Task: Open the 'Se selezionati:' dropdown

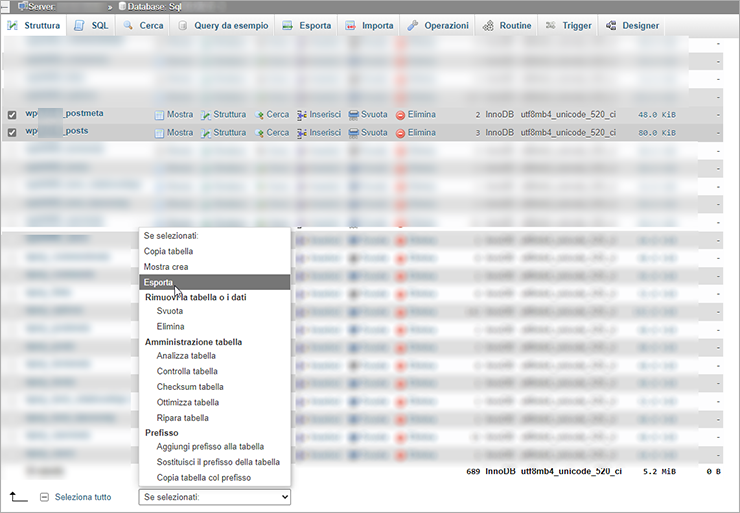Action: tap(215, 497)
